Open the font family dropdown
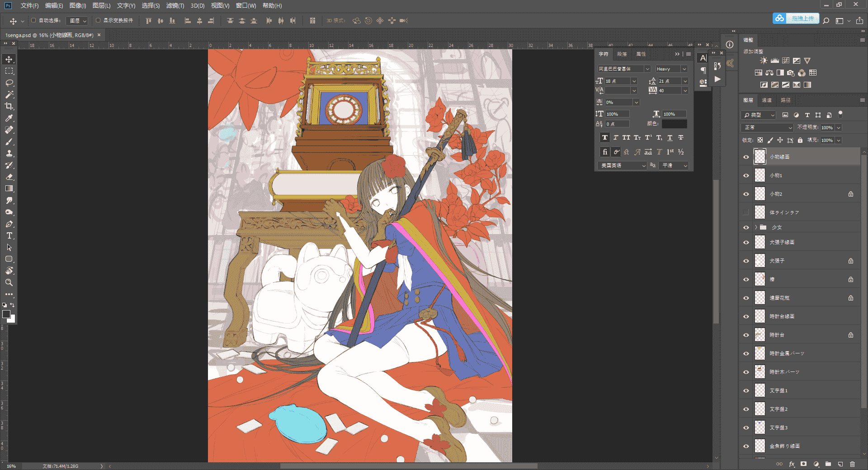This screenshot has height=470, width=868. pyautogui.click(x=647, y=69)
